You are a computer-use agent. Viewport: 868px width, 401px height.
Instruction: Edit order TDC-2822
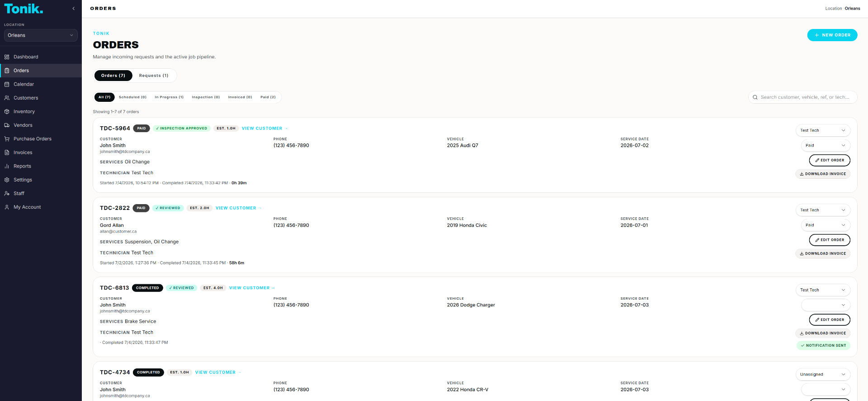(x=830, y=240)
